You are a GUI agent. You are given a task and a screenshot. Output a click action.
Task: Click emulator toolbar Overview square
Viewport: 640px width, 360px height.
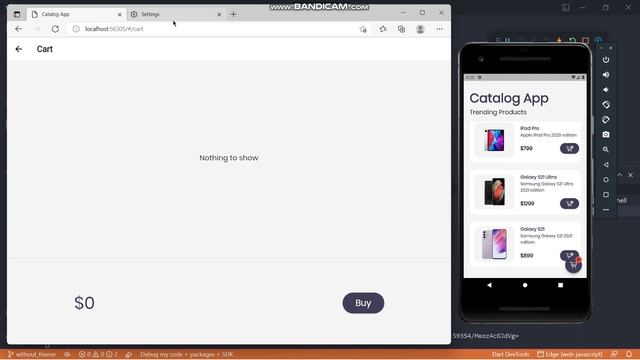coord(606,195)
